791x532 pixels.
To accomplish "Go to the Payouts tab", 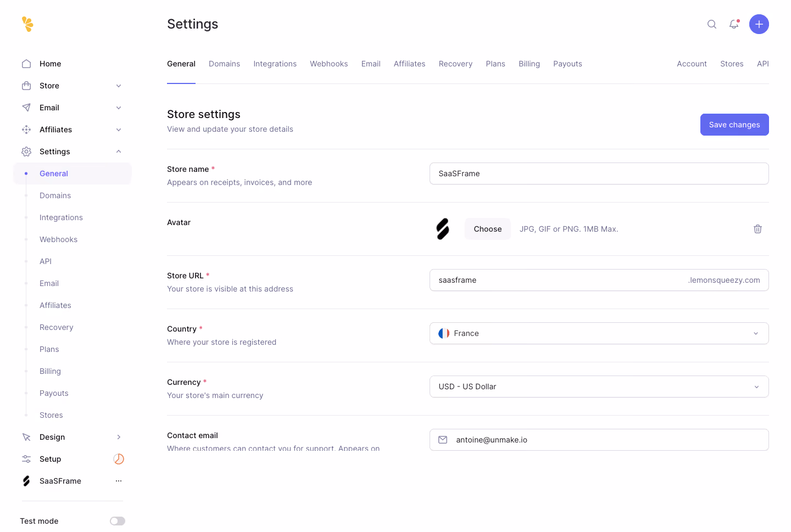I will tap(567, 64).
